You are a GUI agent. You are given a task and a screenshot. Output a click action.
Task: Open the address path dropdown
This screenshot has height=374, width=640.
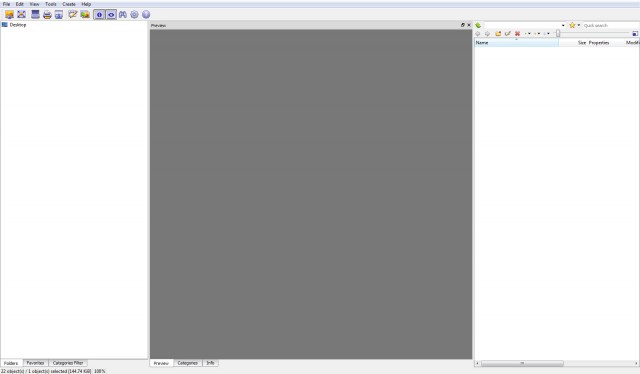point(525,25)
